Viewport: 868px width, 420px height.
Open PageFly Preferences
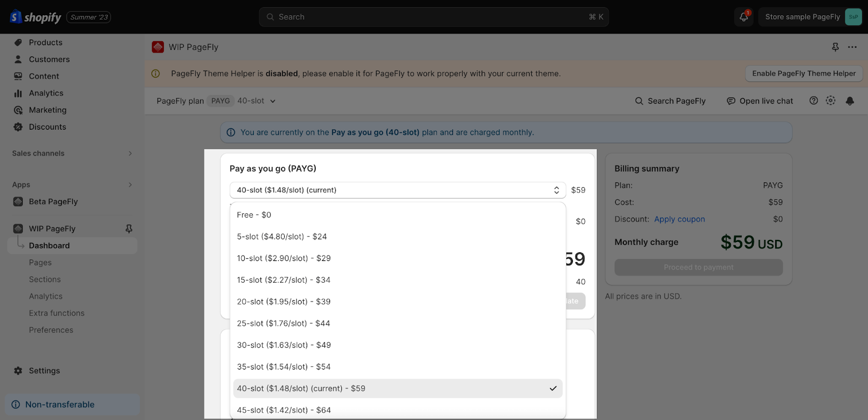coord(51,330)
